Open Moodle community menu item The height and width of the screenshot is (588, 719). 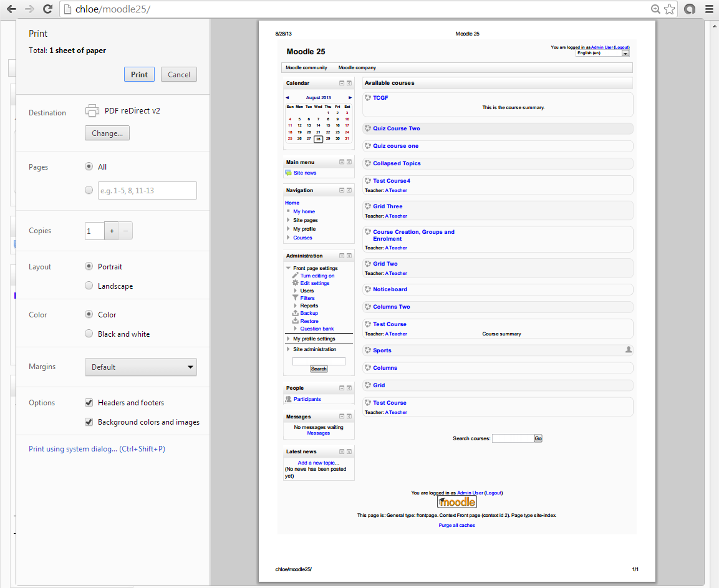coord(306,67)
